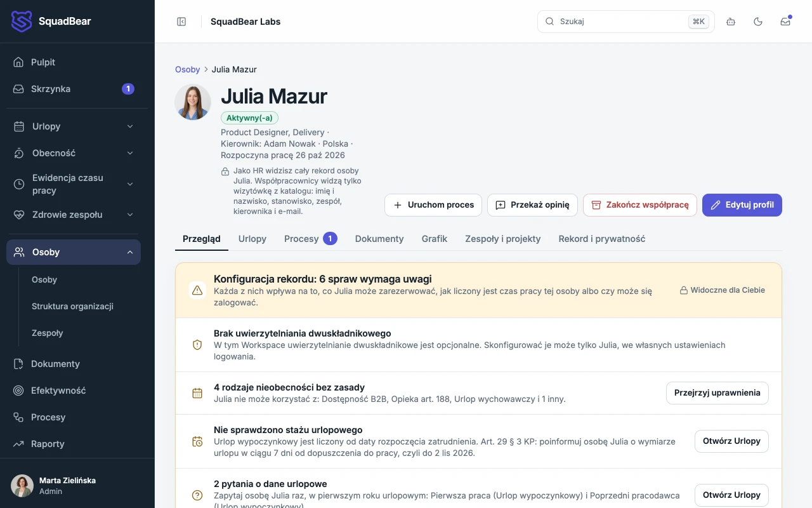
Task: Click the pencil icon in Edytuj profil
Action: 716,205
